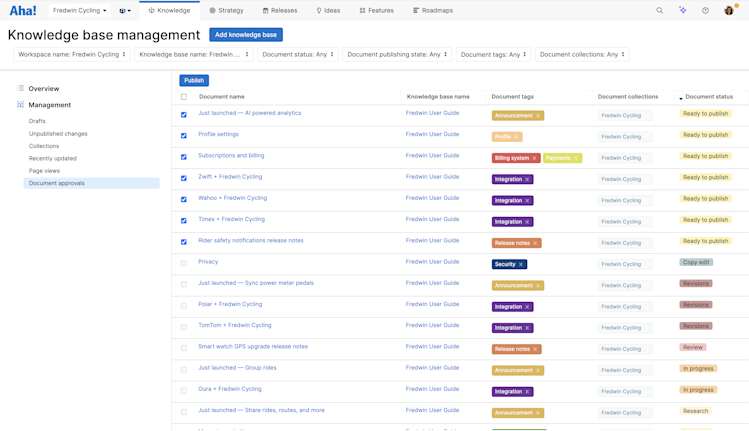749x431 pixels.
Task: Remove Integration tag on Zwift row
Action: [x=527, y=179]
